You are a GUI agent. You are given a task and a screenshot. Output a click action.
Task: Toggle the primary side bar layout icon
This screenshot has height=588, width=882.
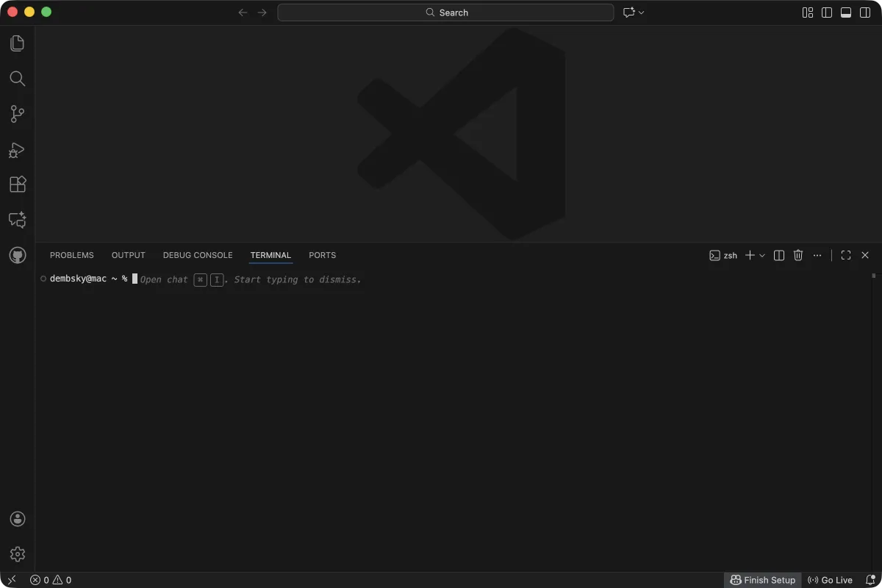click(827, 12)
